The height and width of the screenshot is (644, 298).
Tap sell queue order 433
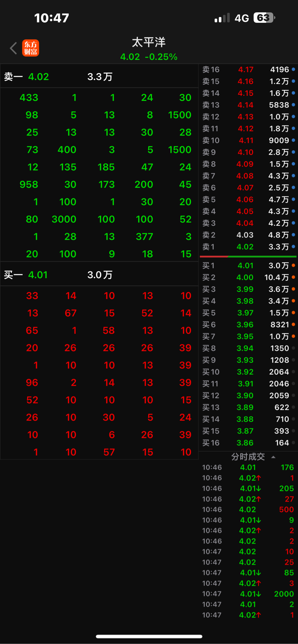[x=29, y=98]
